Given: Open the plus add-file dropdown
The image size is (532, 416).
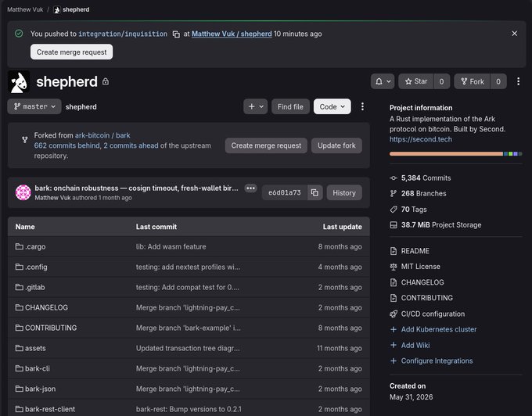Looking at the screenshot, I should 256,106.
